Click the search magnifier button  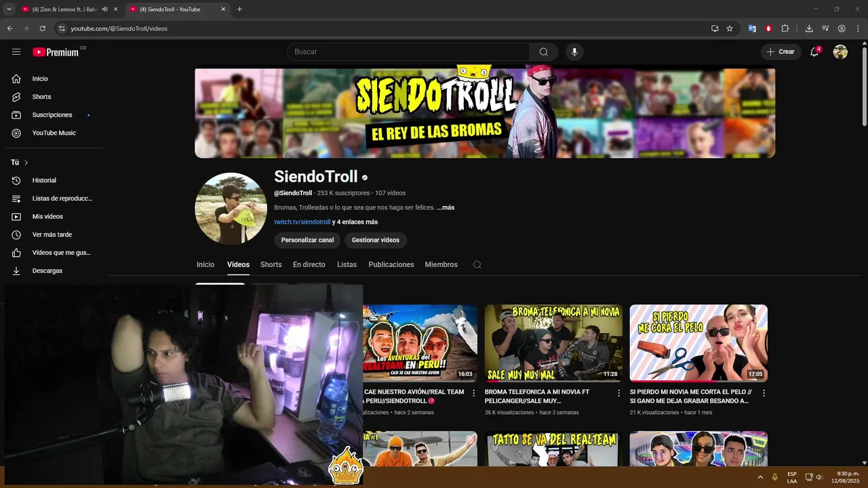[x=544, y=52]
